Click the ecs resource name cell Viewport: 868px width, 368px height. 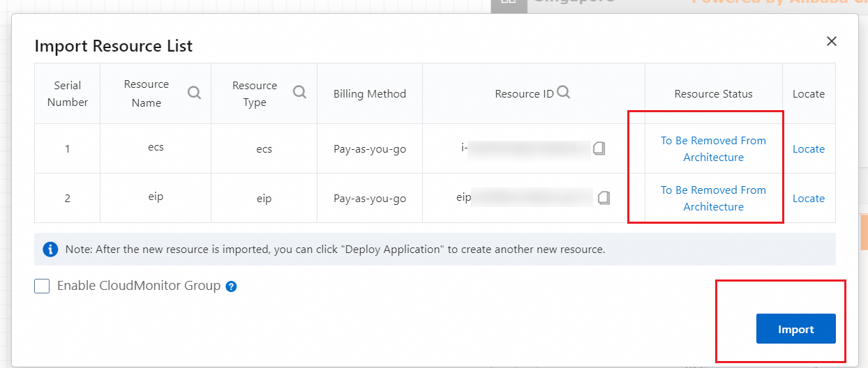(156, 148)
